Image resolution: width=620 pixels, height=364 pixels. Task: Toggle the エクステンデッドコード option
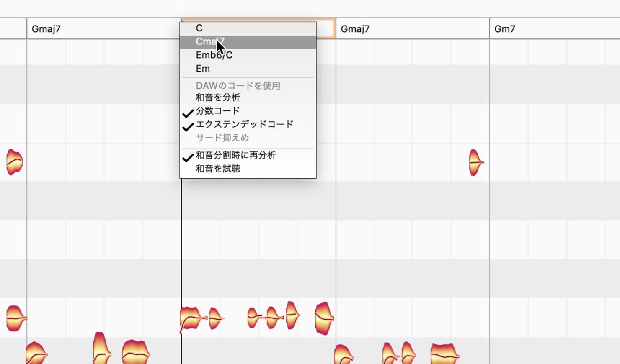click(x=248, y=124)
